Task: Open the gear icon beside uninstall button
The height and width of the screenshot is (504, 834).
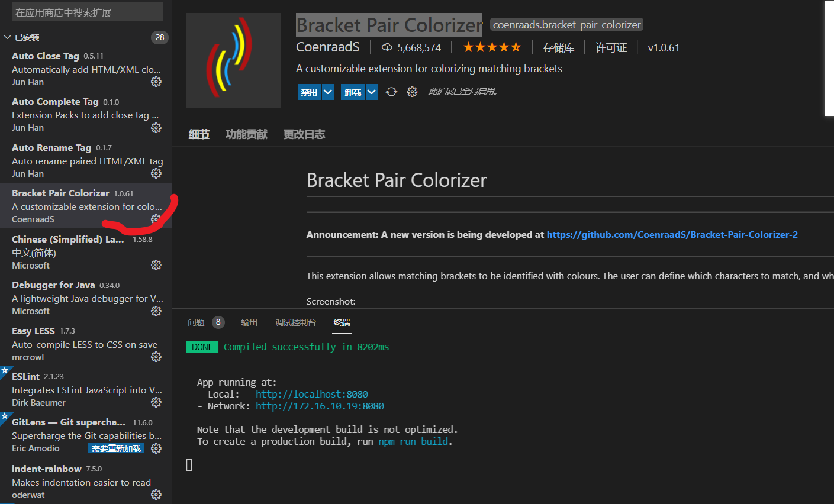Action: [x=412, y=92]
